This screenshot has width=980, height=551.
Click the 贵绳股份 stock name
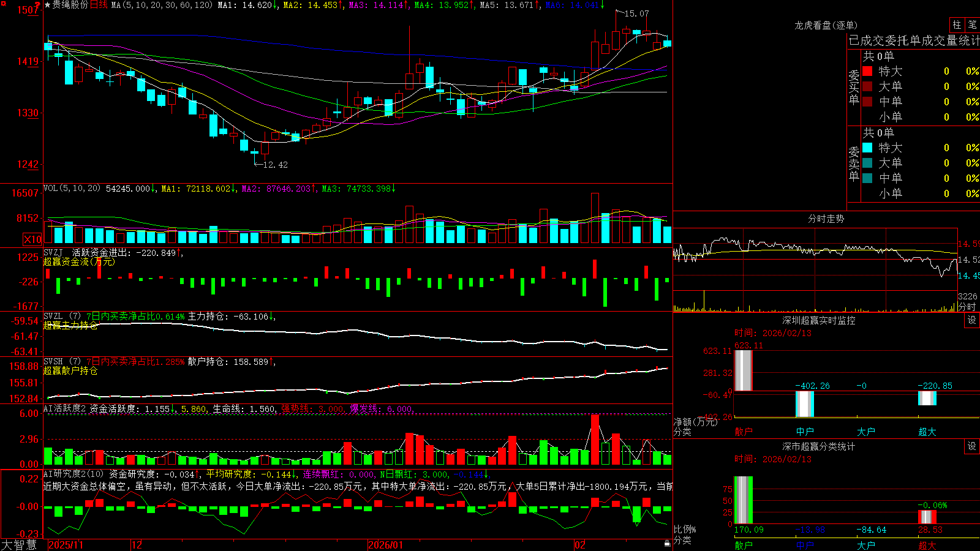click(70, 5)
